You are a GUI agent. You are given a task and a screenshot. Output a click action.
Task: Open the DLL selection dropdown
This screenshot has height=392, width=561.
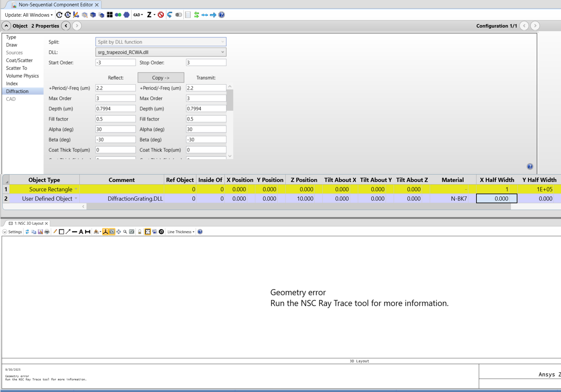(x=222, y=52)
